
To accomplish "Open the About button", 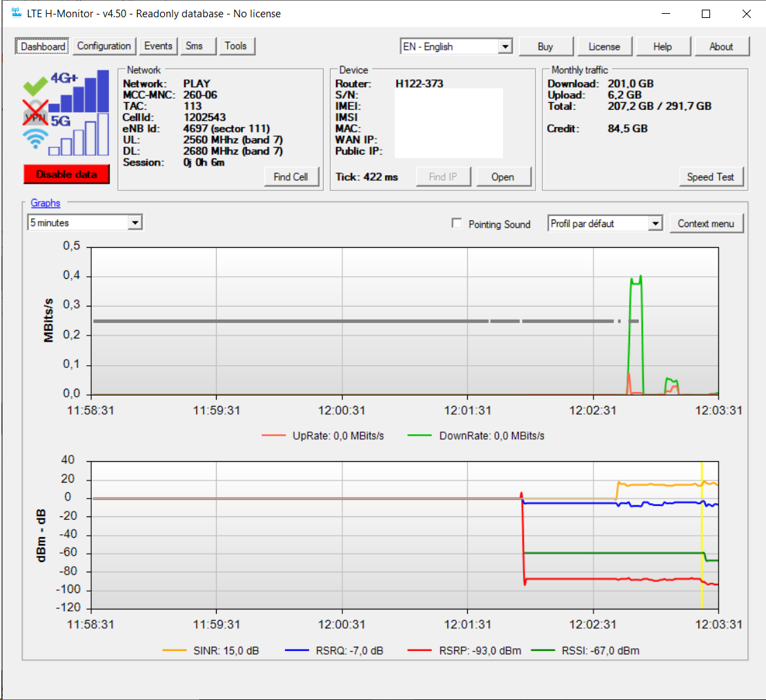I will [x=722, y=46].
